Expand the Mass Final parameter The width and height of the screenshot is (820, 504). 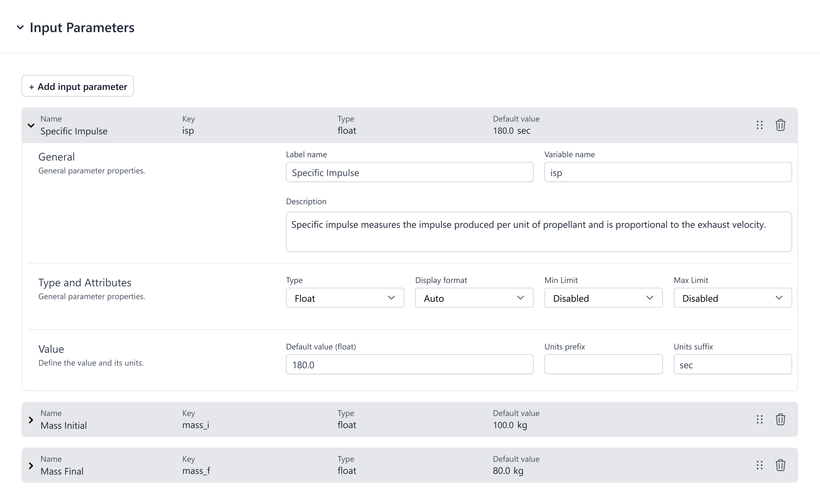point(31,465)
